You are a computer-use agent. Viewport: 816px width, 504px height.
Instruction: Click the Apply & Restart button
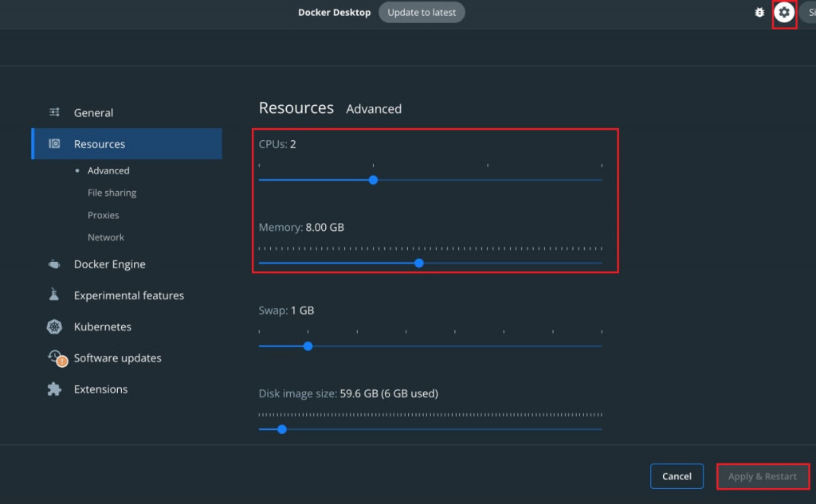pos(763,476)
